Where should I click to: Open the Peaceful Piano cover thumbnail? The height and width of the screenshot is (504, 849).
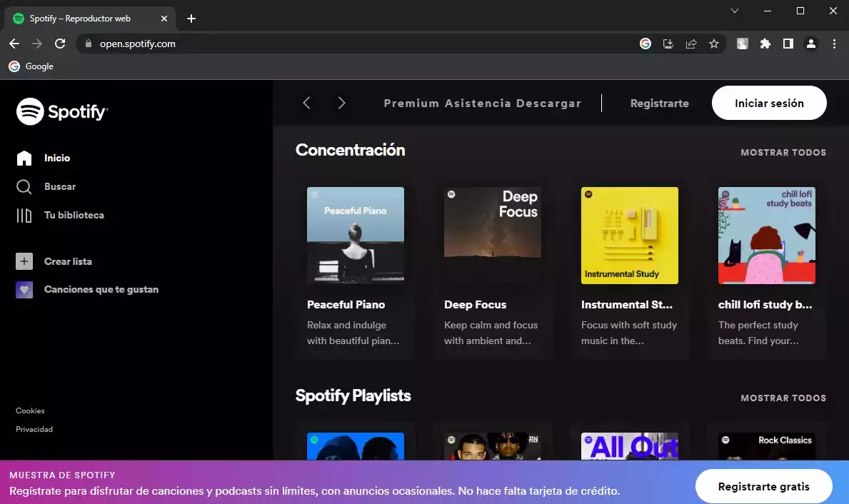click(355, 236)
